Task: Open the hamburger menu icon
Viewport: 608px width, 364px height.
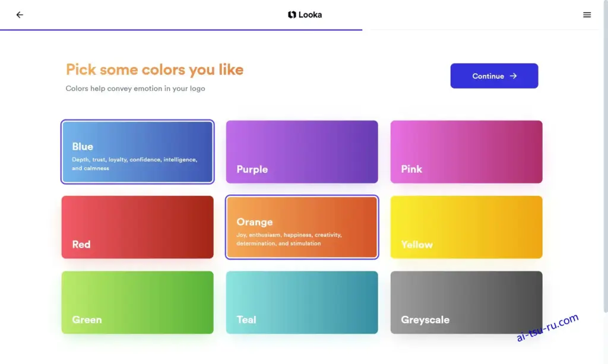Action: (587, 15)
